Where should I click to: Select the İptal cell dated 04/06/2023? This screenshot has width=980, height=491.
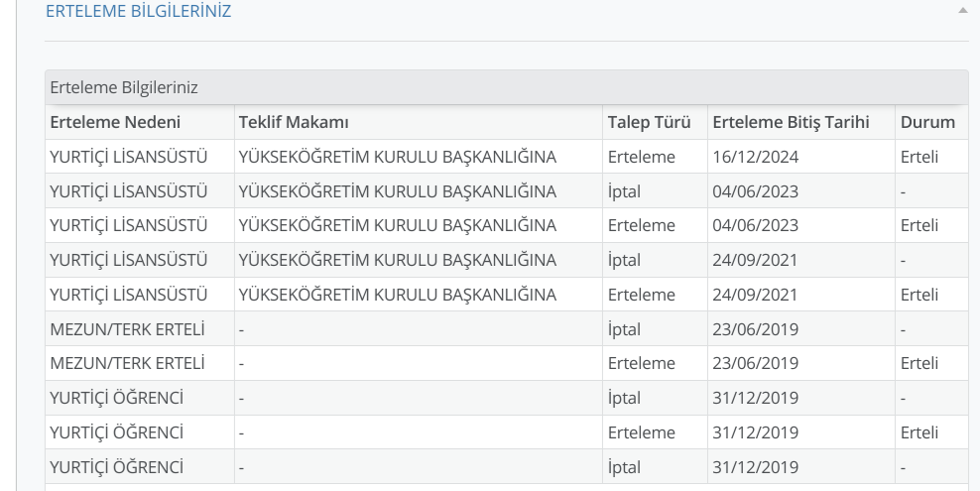click(x=624, y=191)
